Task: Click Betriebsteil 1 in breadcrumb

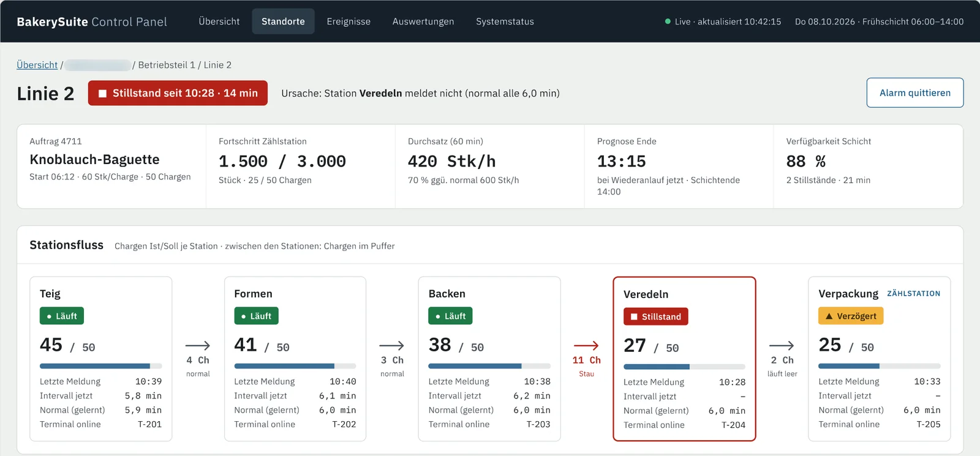Action: pyautogui.click(x=167, y=65)
